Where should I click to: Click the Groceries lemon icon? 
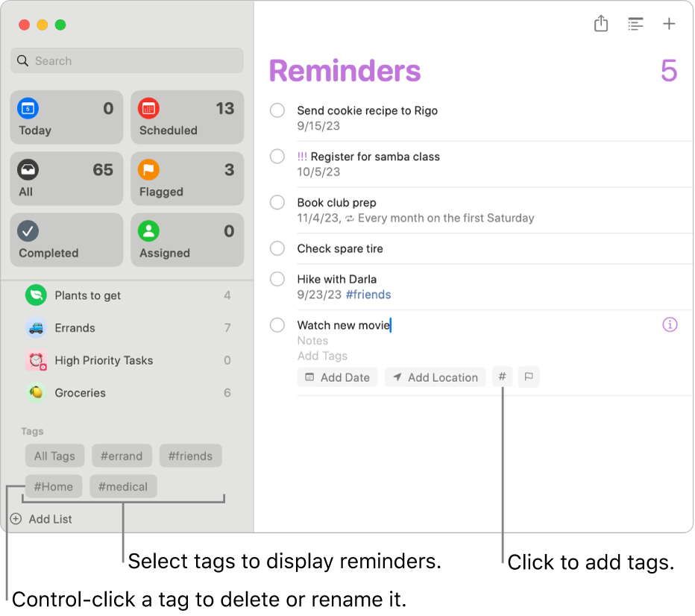coord(35,393)
